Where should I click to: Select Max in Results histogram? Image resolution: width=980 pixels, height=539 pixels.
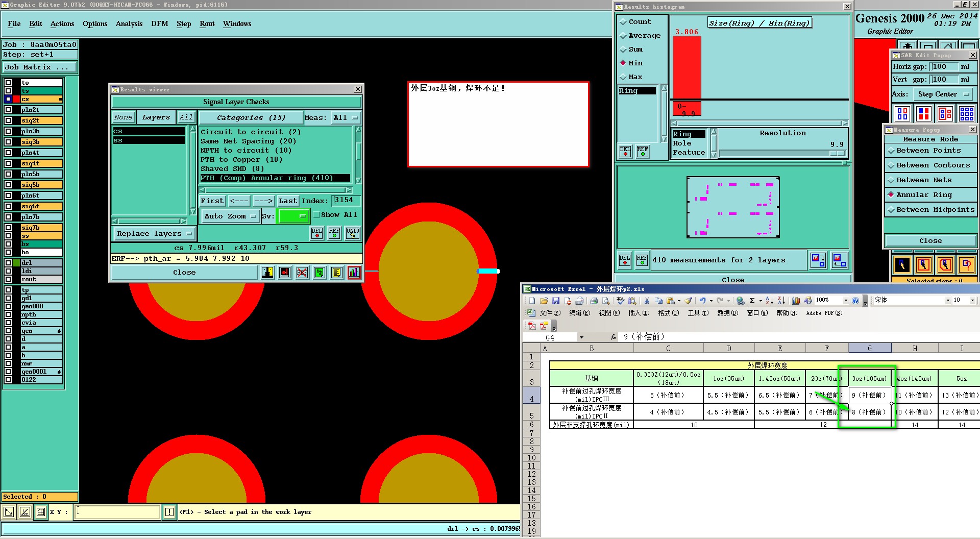coord(631,77)
